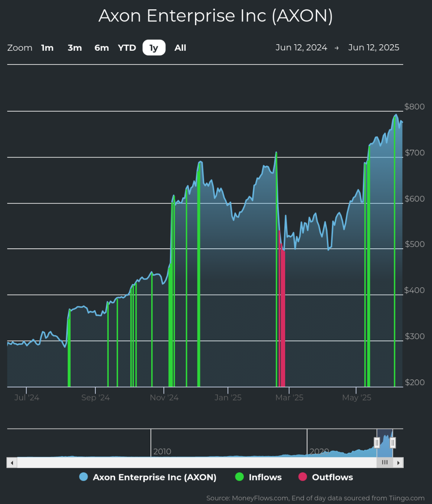Edit the Jun 12, 2025 end date
Image resolution: width=432 pixels, height=504 pixels.
pos(374,47)
